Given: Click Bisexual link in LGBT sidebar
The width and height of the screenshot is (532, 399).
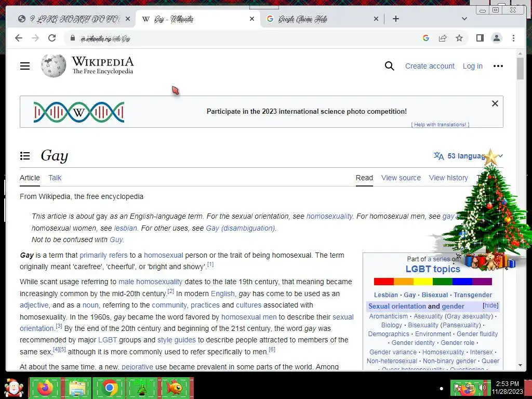Looking at the screenshot, I should click(435, 295).
